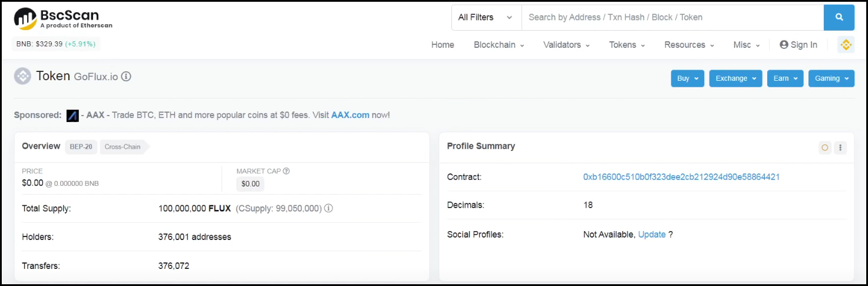Expand the Validators menu
This screenshot has width=868, height=286.
point(566,45)
